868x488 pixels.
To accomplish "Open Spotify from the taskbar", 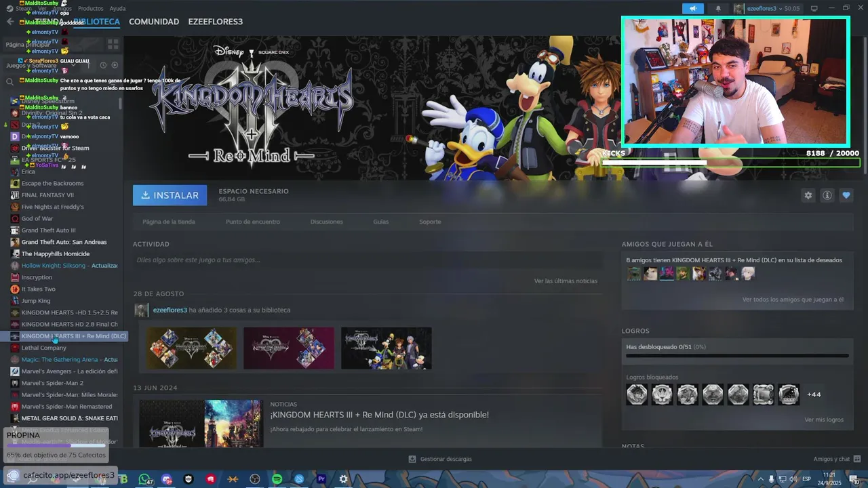I will click(x=277, y=479).
